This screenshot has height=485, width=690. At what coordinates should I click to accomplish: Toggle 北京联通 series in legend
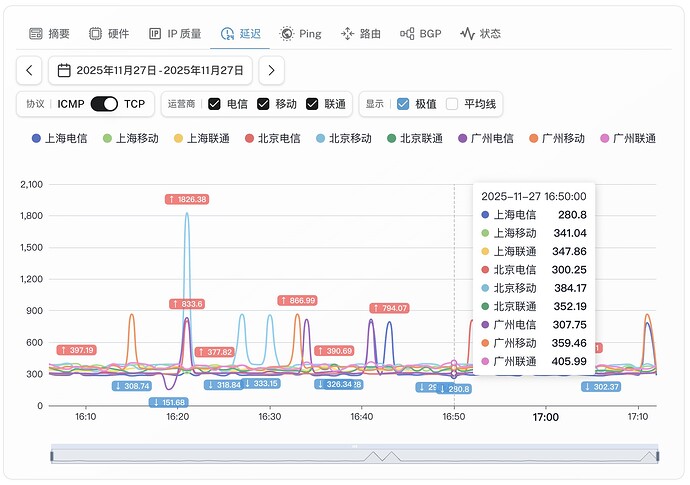415,139
